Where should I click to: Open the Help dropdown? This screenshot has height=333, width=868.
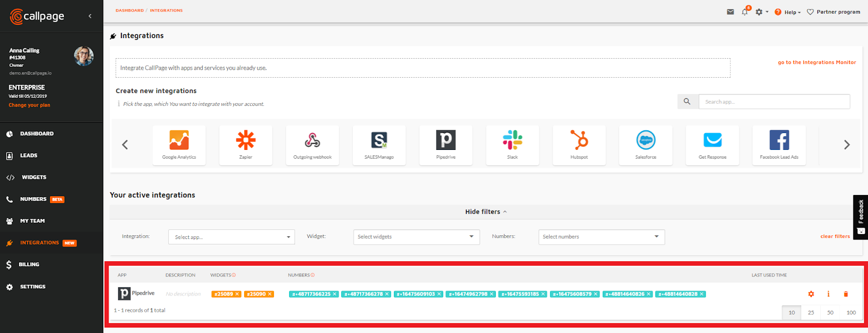click(788, 12)
